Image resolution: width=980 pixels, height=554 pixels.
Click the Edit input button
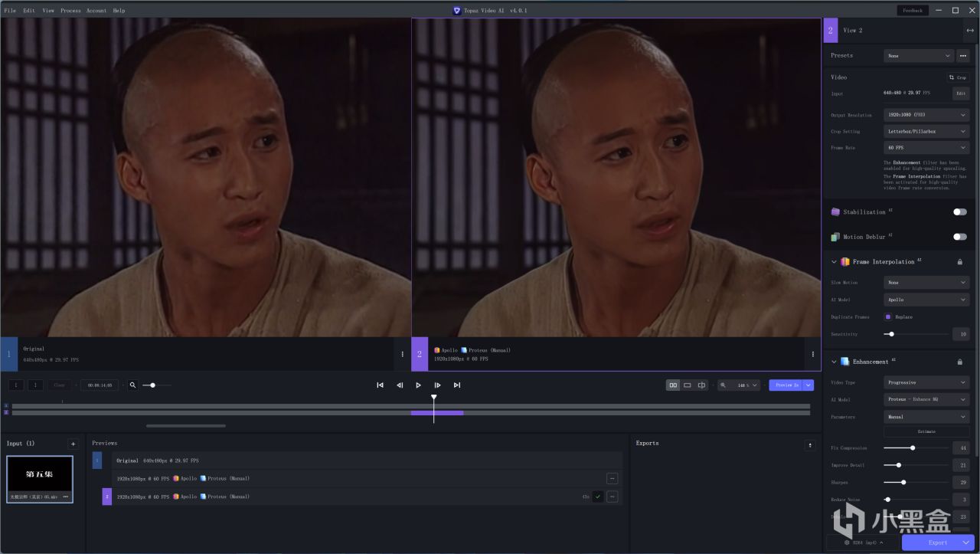(961, 93)
